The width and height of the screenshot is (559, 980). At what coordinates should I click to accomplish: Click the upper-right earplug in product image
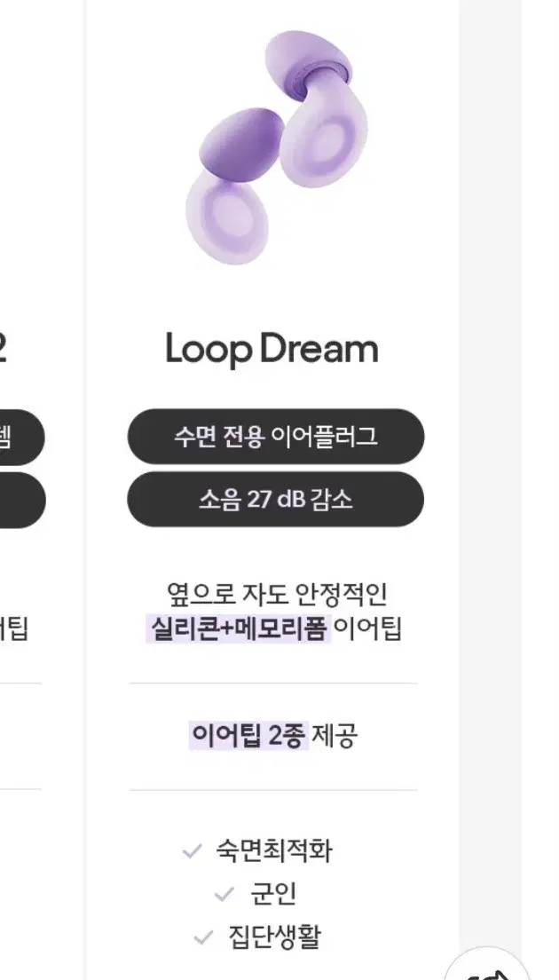pyautogui.click(x=319, y=107)
